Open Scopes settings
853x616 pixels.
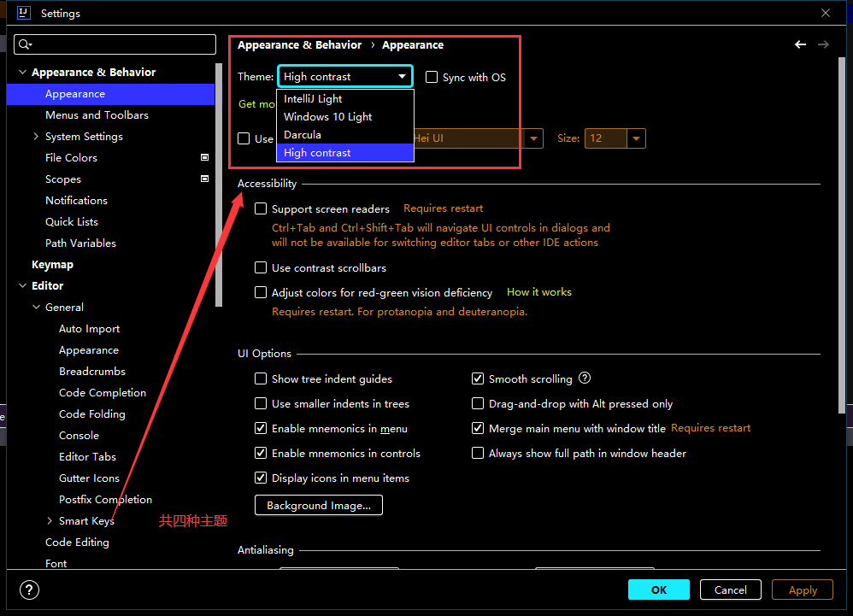[63, 179]
